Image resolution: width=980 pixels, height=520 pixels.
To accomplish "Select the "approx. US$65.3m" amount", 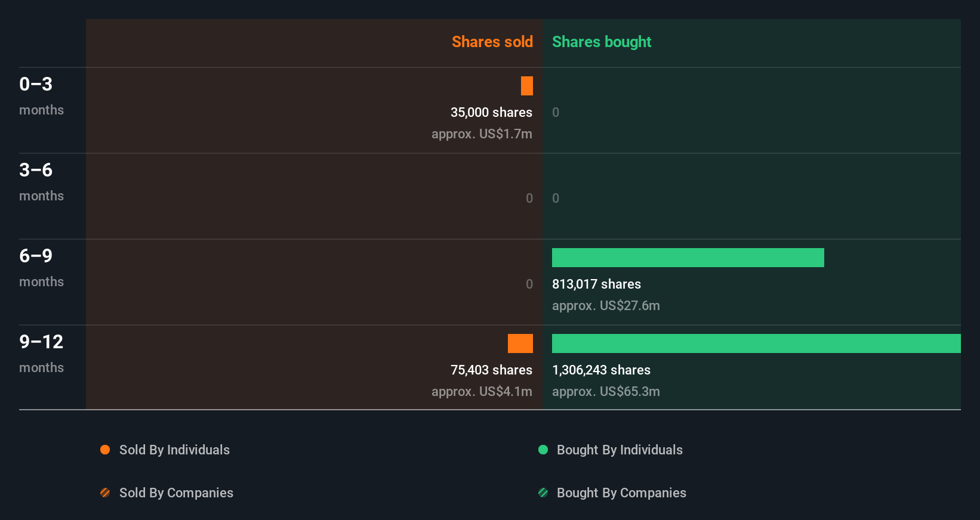I will coord(606,392).
